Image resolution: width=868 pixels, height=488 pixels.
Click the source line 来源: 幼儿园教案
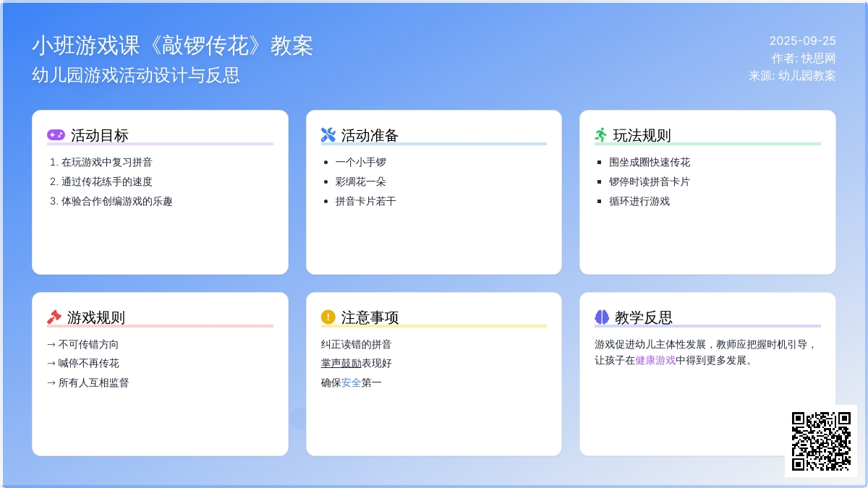tap(792, 75)
